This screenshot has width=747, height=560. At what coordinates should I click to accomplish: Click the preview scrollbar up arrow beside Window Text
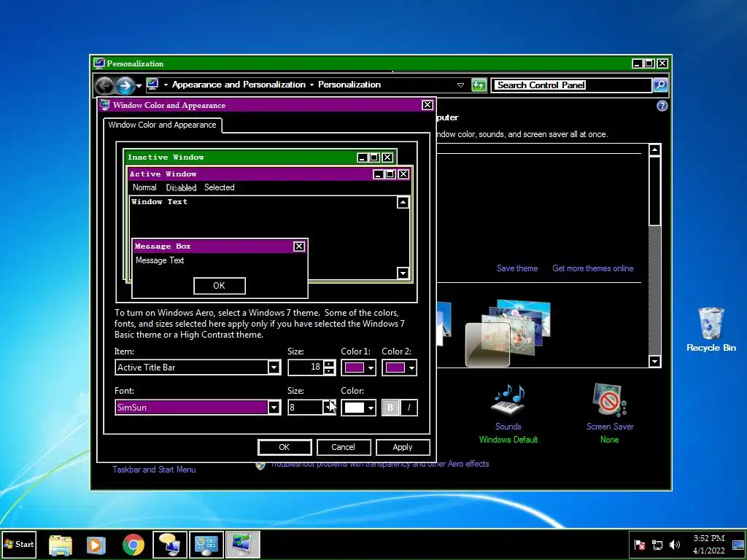tap(403, 203)
